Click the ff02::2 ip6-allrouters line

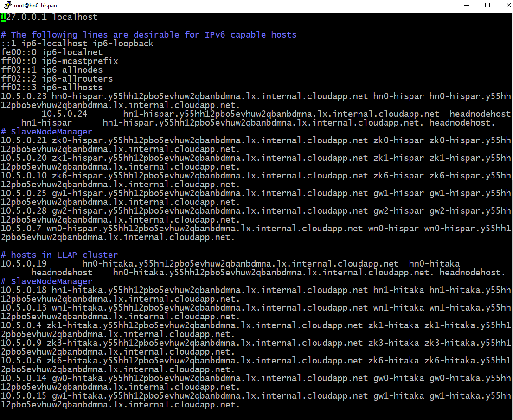(x=57, y=79)
